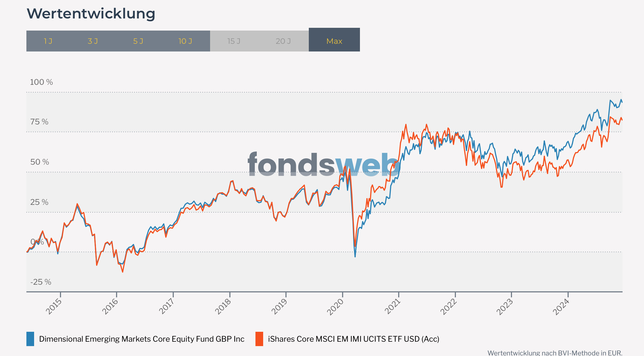Choose the 5 J performance tab
This screenshot has width=644, height=356.
[x=138, y=41]
